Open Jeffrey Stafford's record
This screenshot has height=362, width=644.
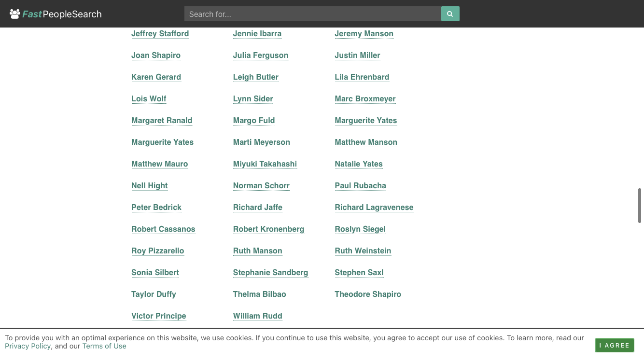coord(160,33)
